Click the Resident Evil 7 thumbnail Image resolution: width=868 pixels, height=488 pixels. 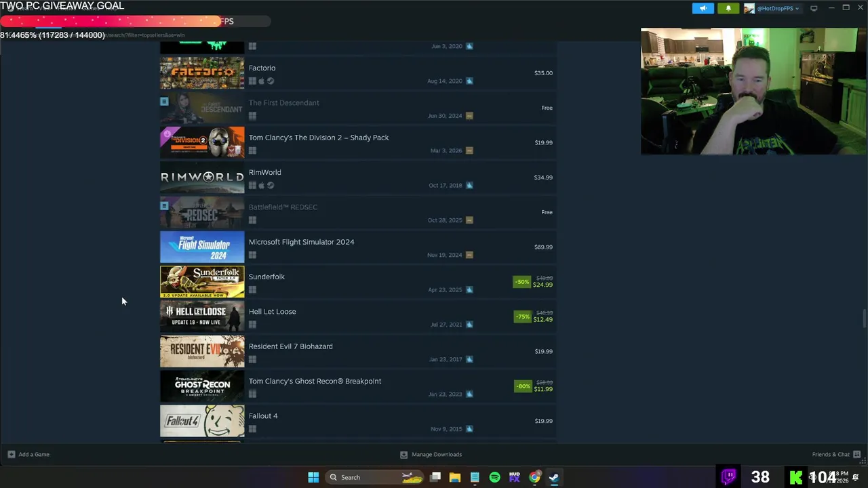pos(202,351)
